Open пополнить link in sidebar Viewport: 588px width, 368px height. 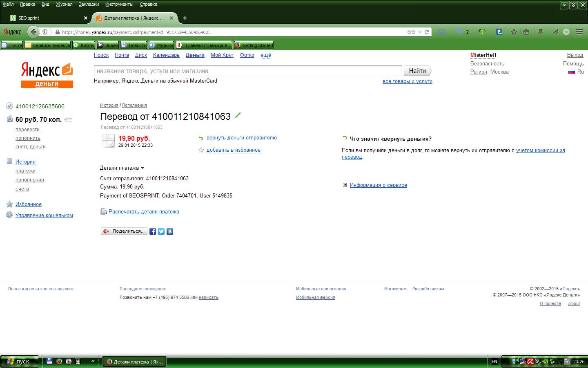point(28,138)
